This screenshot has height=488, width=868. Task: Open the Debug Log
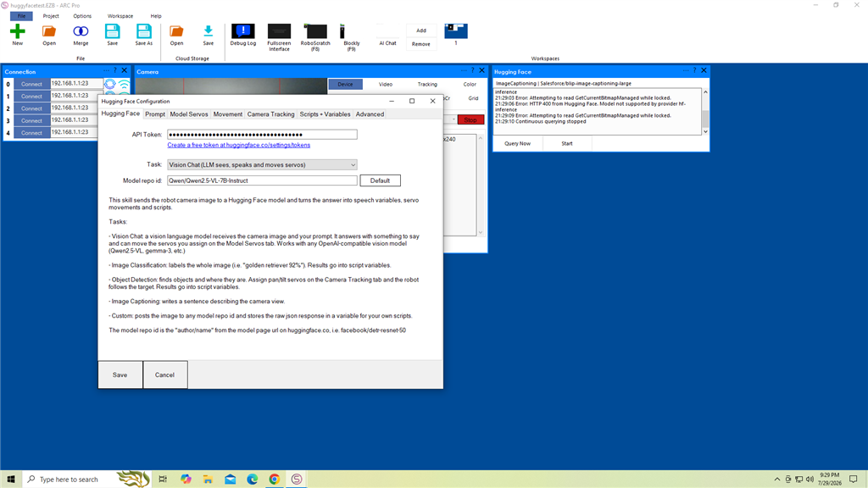pyautogui.click(x=243, y=34)
